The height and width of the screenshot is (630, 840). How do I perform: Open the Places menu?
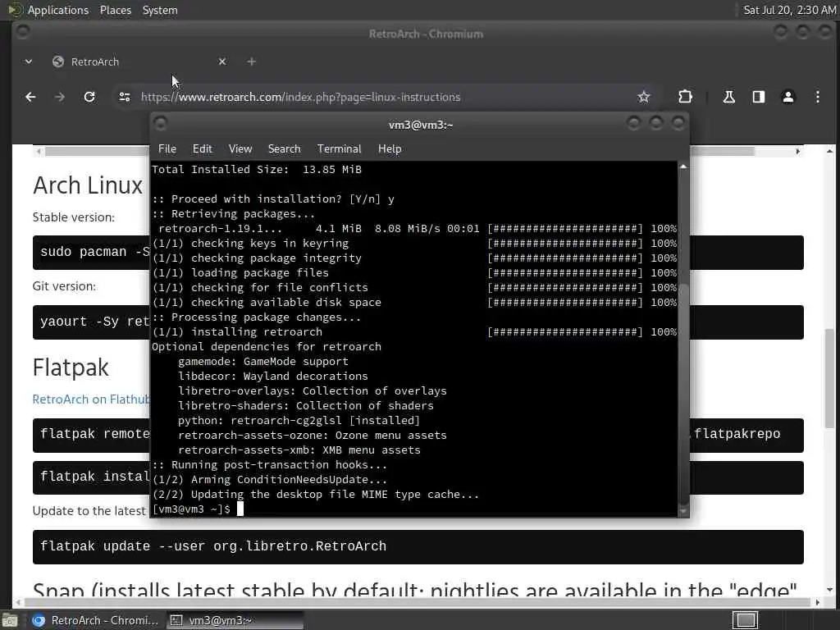tap(116, 10)
